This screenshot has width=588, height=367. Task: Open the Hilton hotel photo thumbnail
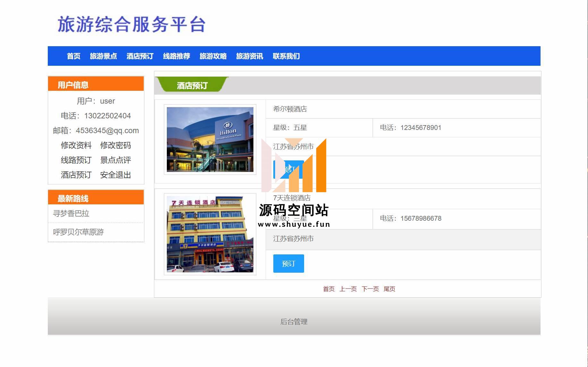(210, 140)
